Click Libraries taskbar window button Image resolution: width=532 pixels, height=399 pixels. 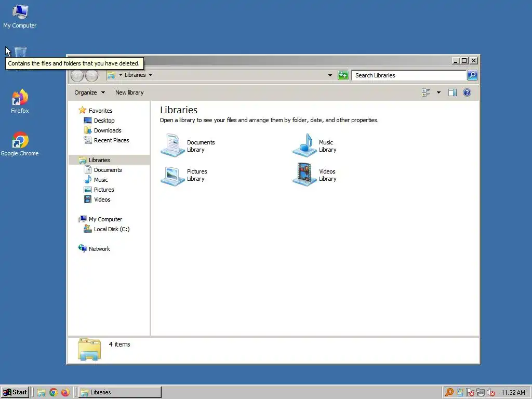tap(120, 392)
